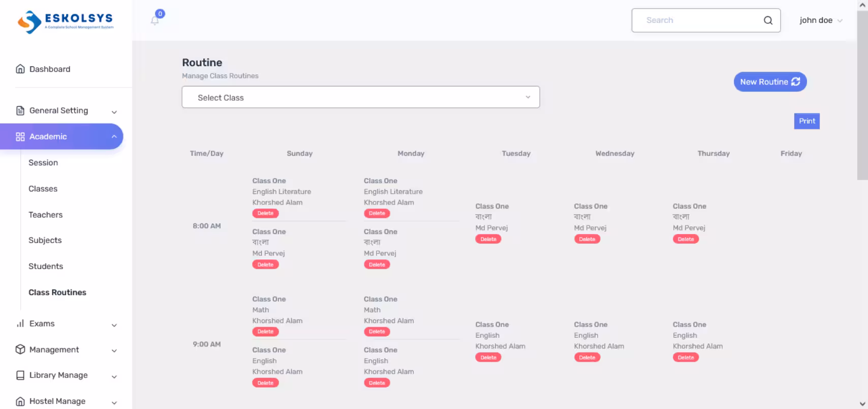This screenshot has height=409, width=868.
Task: Collapse the Academic menu section
Action: pyautogui.click(x=114, y=136)
